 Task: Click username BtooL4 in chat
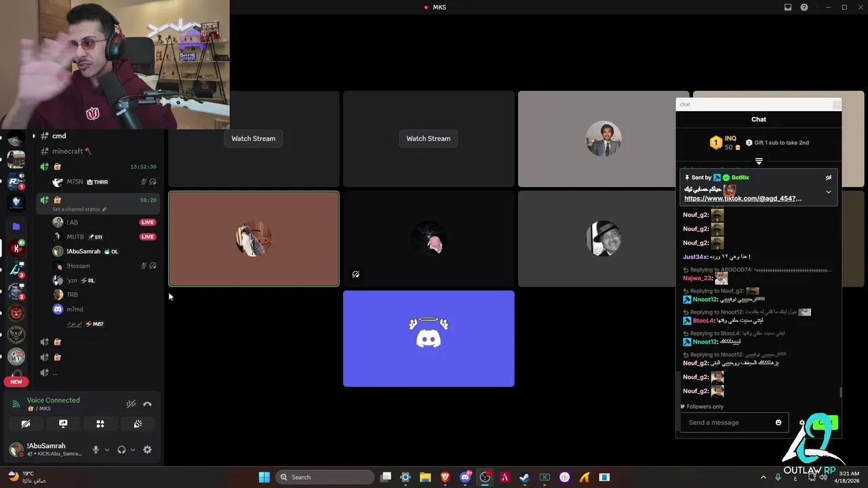click(703, 321)
